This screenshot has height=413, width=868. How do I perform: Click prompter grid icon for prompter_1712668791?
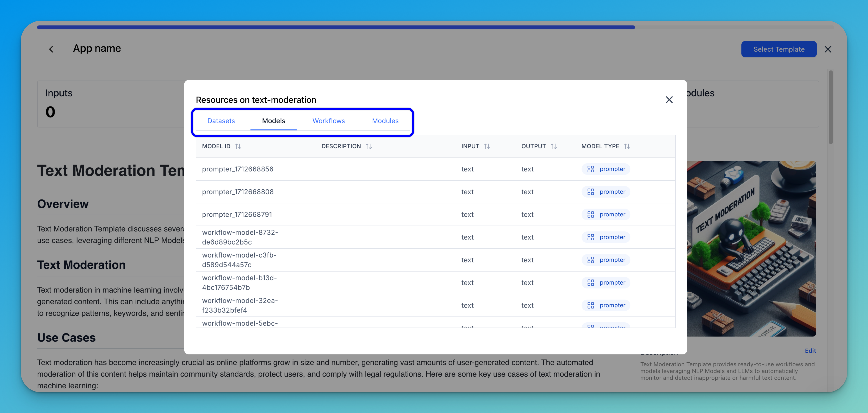590,214
